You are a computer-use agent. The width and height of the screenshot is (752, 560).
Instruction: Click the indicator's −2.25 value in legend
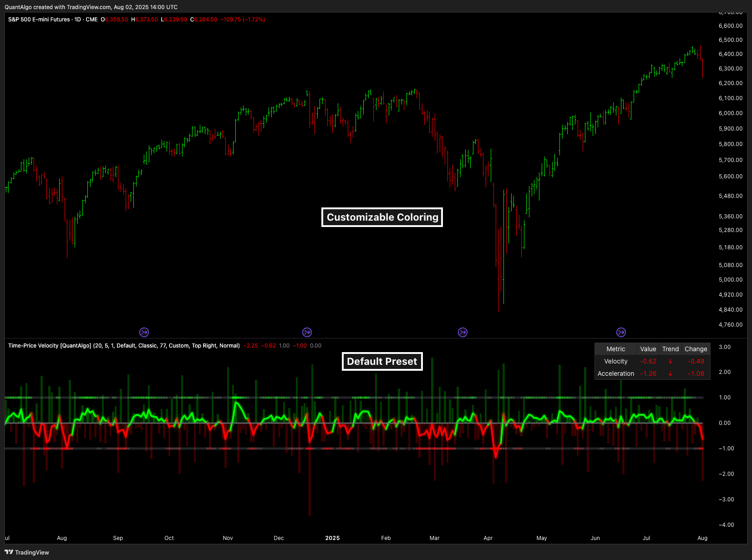251,346
